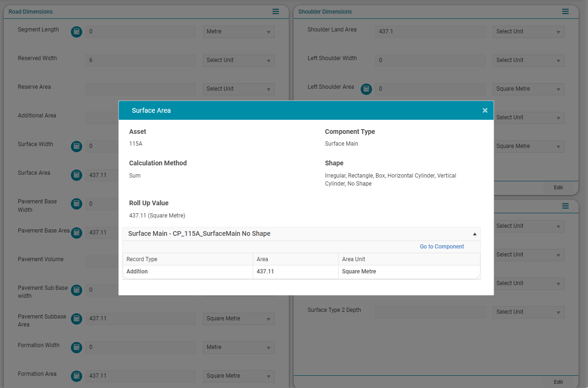
Task: Click the calculator icon next to Surface Width
Action: pyautogui.click(x=77, y=146)
